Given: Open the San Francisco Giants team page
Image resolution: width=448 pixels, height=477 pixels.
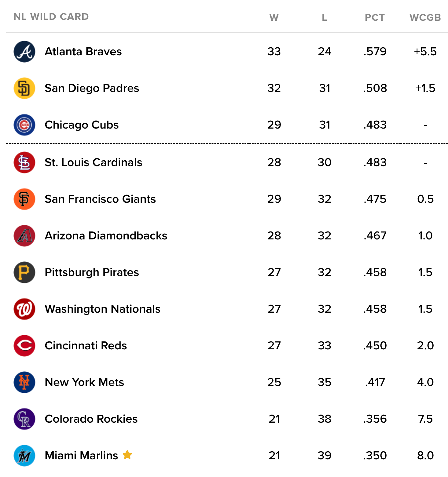Looking at the screenshot, I should (x=100, y=199).
